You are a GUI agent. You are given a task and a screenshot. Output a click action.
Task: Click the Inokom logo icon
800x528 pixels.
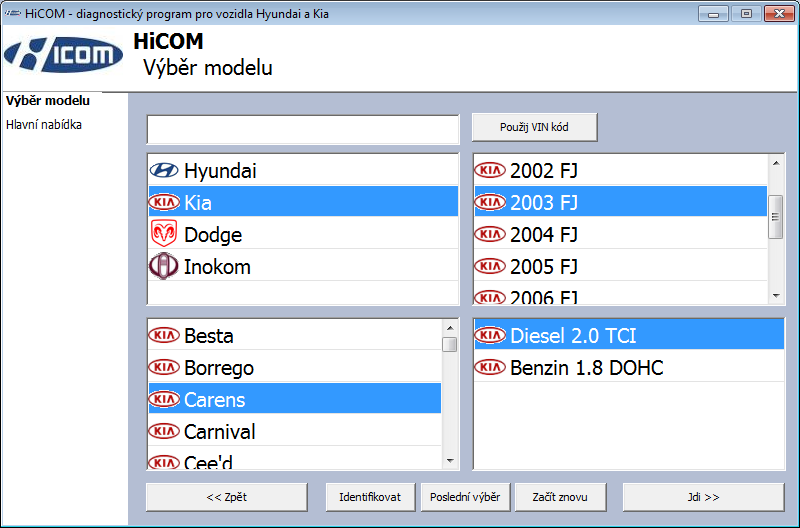pyautogui.click(x=164, y=266)
